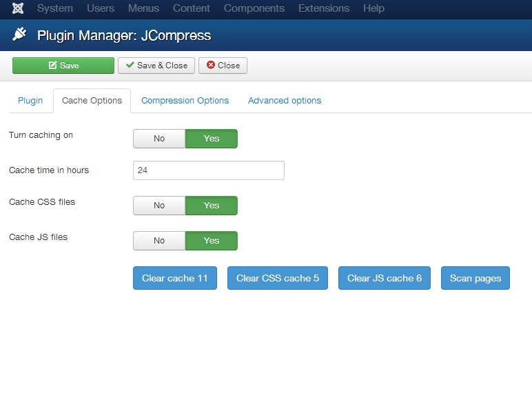The height and width of the screenshot is (407, 532).
Task: Switch to the Plugin tab
Action: (x=30, y=101)
